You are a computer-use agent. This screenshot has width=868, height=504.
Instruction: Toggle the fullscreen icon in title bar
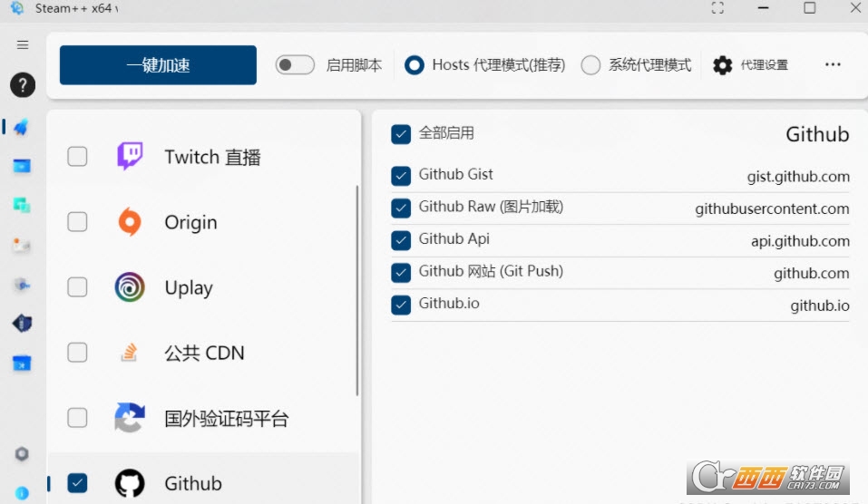click(x=717, y=8)
